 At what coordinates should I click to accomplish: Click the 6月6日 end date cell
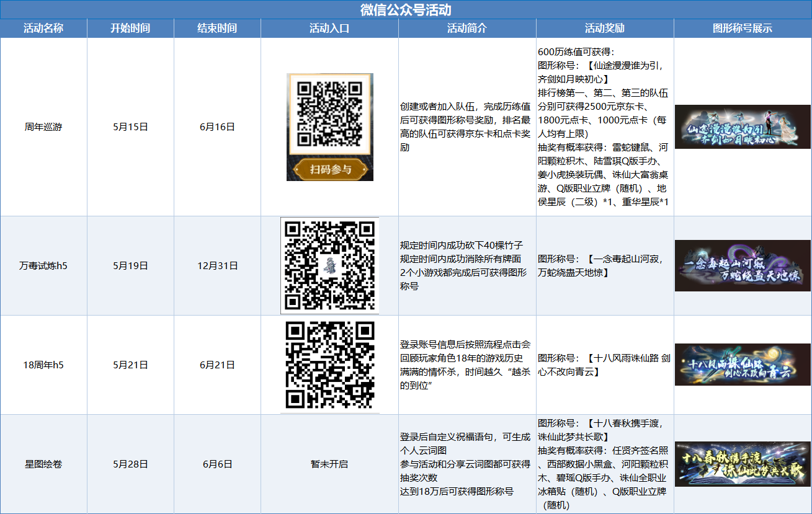click(x=217, y=464)
